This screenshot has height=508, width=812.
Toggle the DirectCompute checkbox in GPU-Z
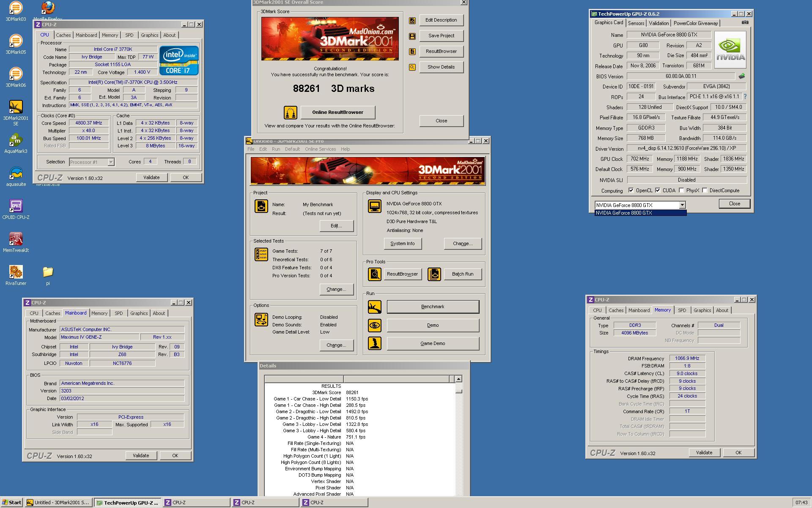(x=705, y=190)
